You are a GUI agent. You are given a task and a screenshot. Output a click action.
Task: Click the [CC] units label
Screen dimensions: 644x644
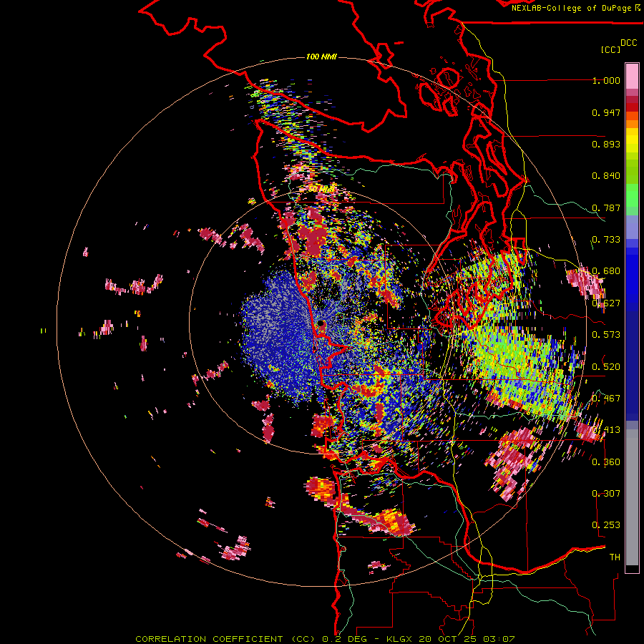pos(610,49)
